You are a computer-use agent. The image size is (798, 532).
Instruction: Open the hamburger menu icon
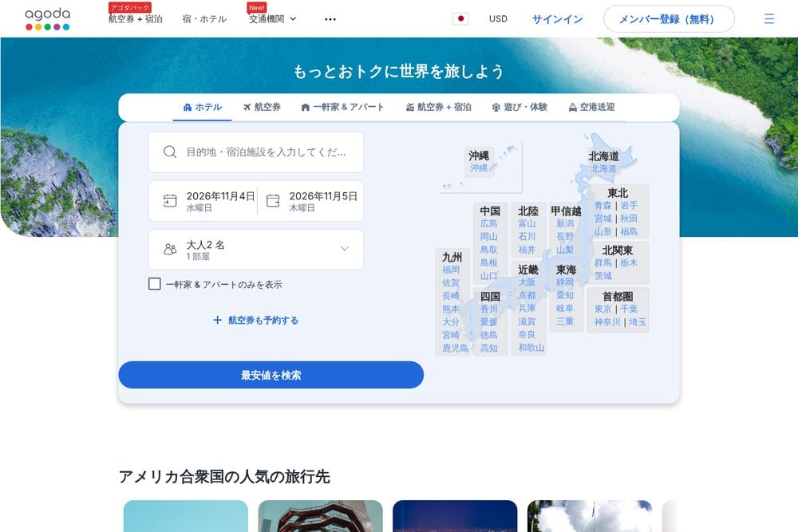pyautogui.click(x=769, y=19)
